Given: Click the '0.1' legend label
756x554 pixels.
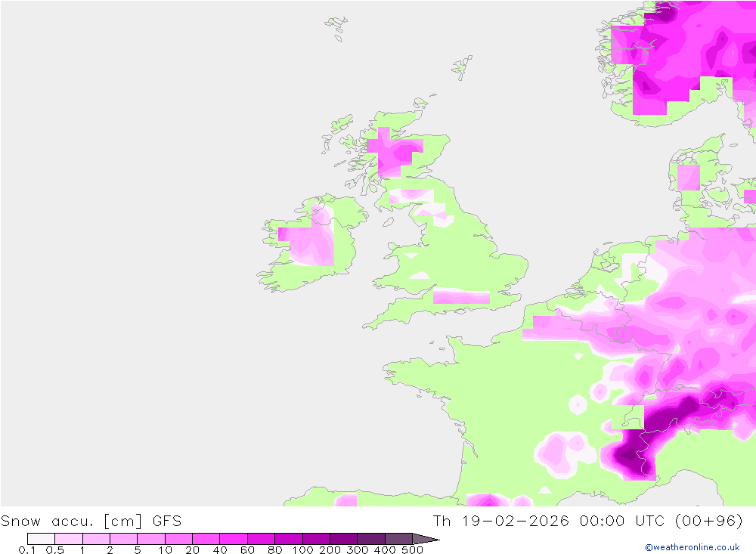Looking at the screenshot, I should (27, 550).
